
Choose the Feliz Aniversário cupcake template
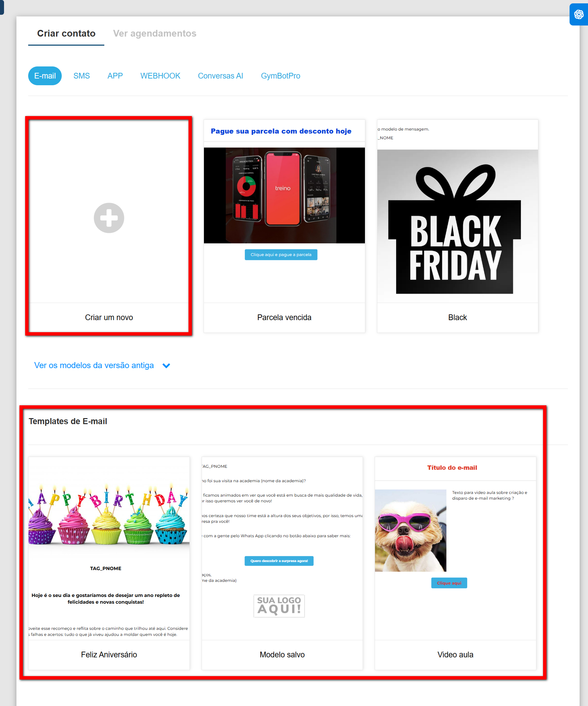coord(109,548)
